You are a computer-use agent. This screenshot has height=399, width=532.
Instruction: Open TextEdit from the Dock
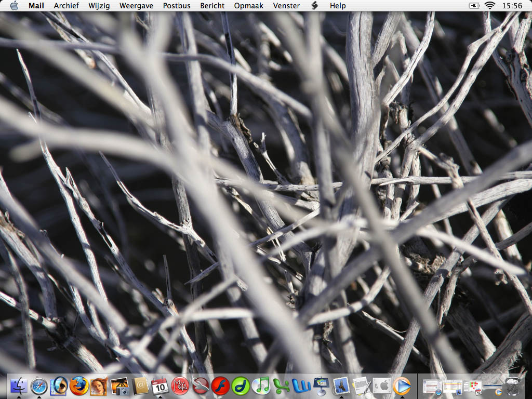click(362, 386)
